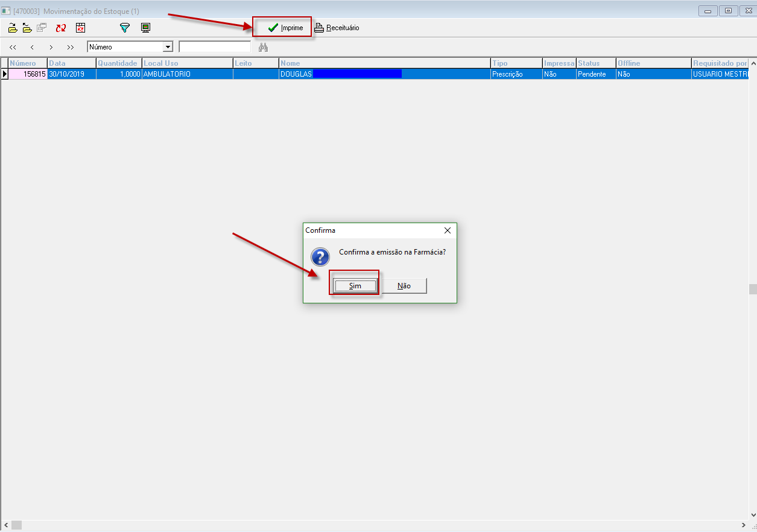Open the filter funnel tool
The height and width of the screenshot is (532, 757).
125,28
